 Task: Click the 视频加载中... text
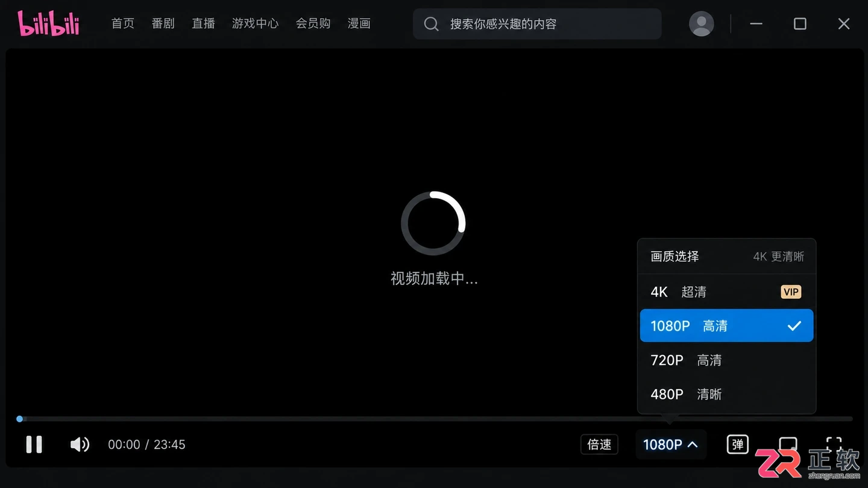[x=434, y=278]
